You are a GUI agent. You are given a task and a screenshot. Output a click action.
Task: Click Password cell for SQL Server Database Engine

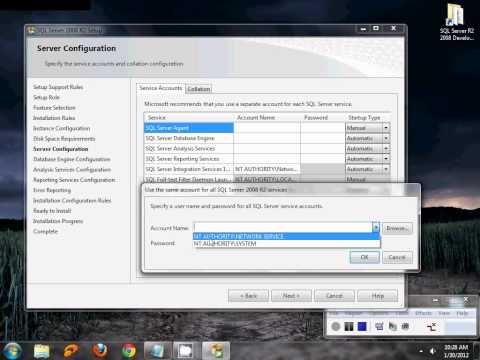coord(323,138)
